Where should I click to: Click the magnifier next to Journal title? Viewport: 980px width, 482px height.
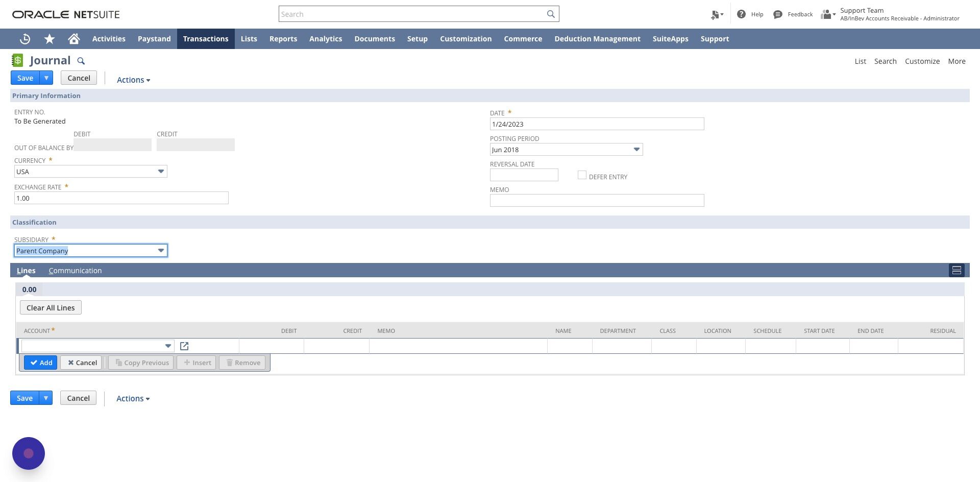81,61
